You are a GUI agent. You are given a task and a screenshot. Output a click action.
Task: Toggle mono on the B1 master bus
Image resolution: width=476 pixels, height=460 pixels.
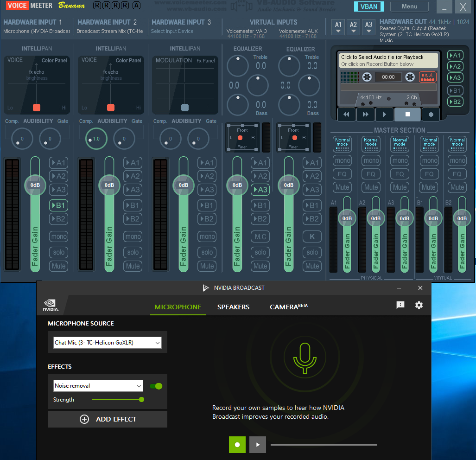click(430, 160)
